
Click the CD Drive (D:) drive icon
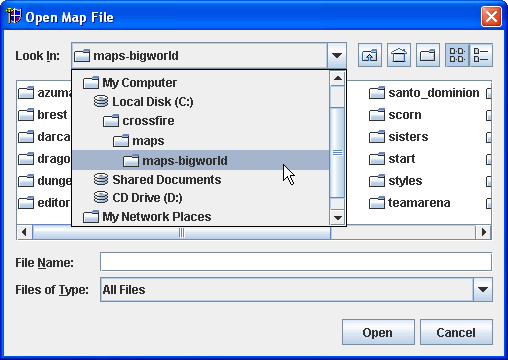(x=101, y=197)
